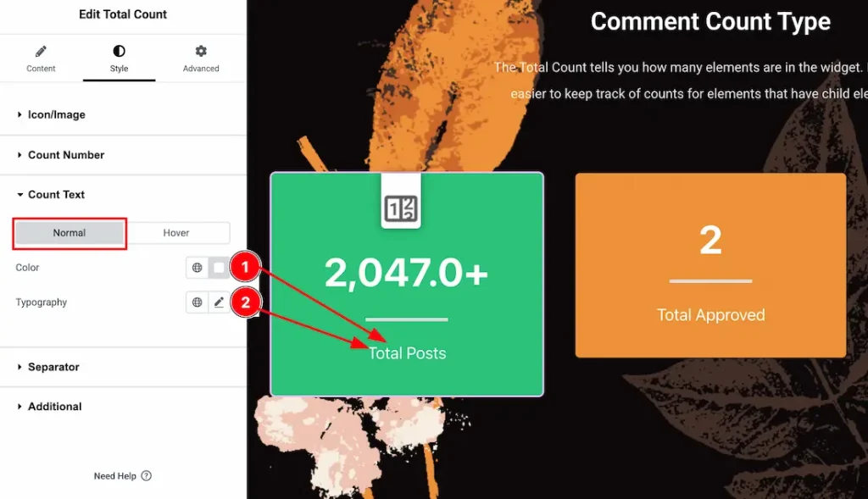Expand the Count Number section
868x499 pixels.
pos(65,155)
